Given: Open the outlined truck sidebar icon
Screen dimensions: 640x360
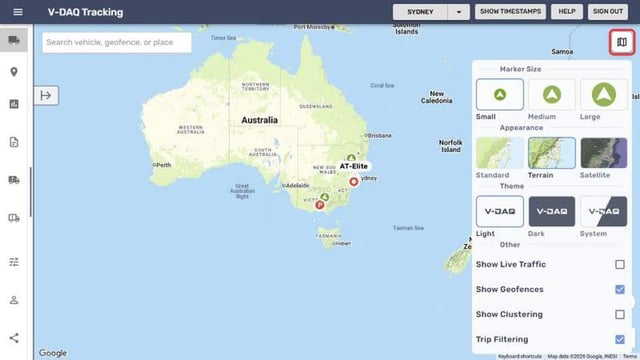Looking at the screenshot, I should [x=14, y=218].
